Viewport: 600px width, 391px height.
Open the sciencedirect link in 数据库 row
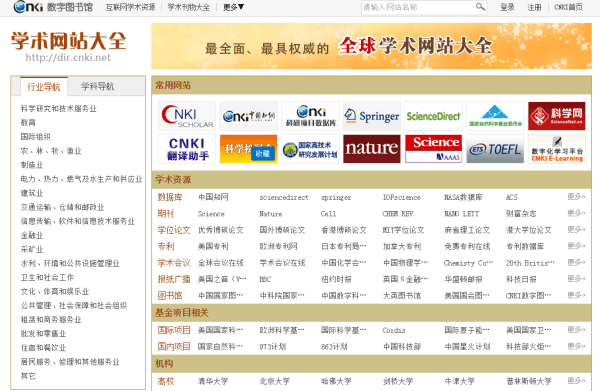click(x=284, y=197)
